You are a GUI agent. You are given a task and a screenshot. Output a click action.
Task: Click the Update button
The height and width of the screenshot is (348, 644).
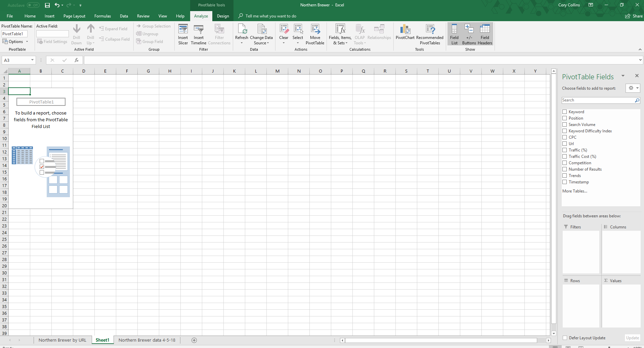tap(633, 338)
